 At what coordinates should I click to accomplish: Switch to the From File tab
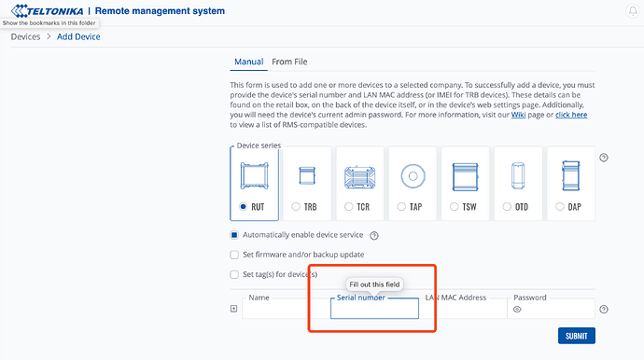(289, 62)
